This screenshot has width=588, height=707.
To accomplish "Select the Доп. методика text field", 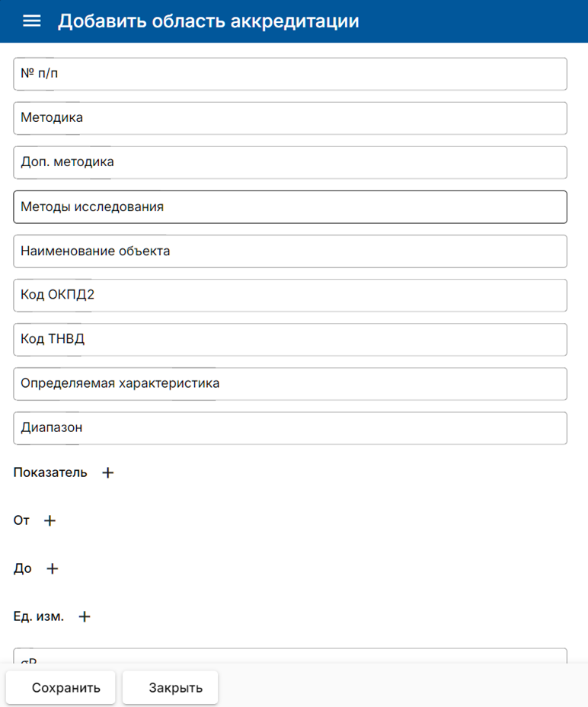I will tap(289, 162).
